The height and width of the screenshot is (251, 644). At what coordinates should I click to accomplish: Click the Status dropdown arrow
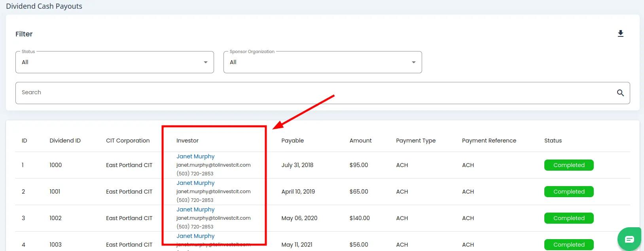point(205,62)
